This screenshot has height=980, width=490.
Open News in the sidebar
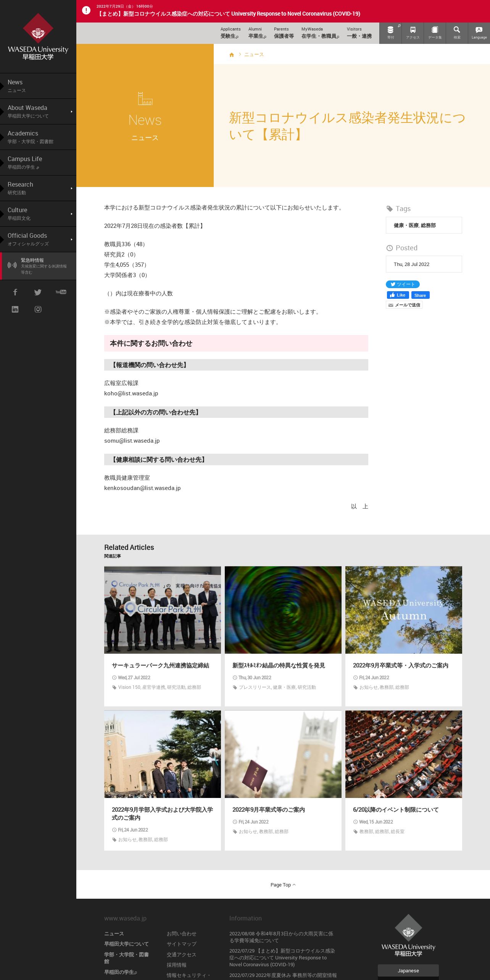[38, 86]
